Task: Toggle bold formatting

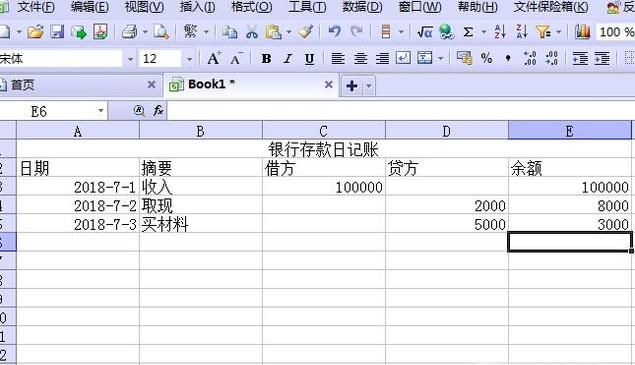Action: [x=266, y=59]
